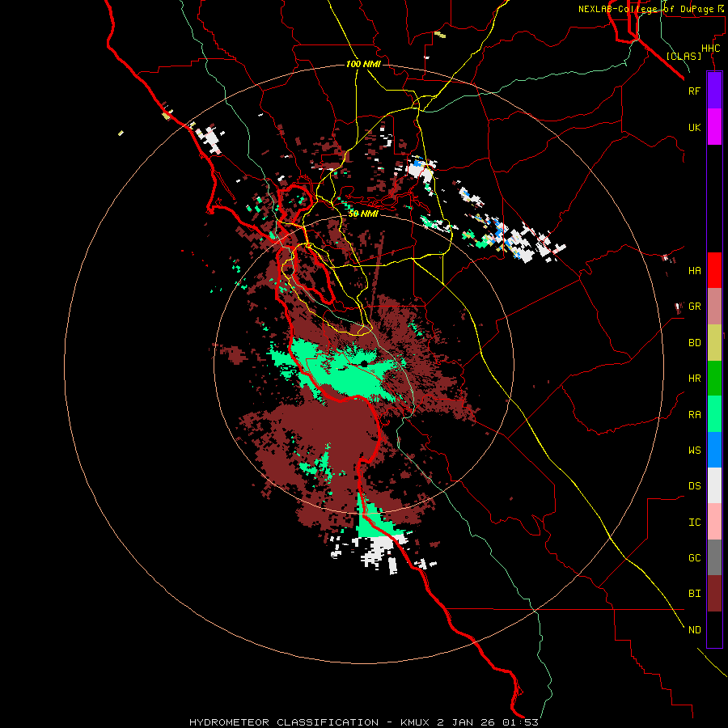Screen dimensions: 728x728
Task: Click the DS white legend swatch
Action: 714,485
